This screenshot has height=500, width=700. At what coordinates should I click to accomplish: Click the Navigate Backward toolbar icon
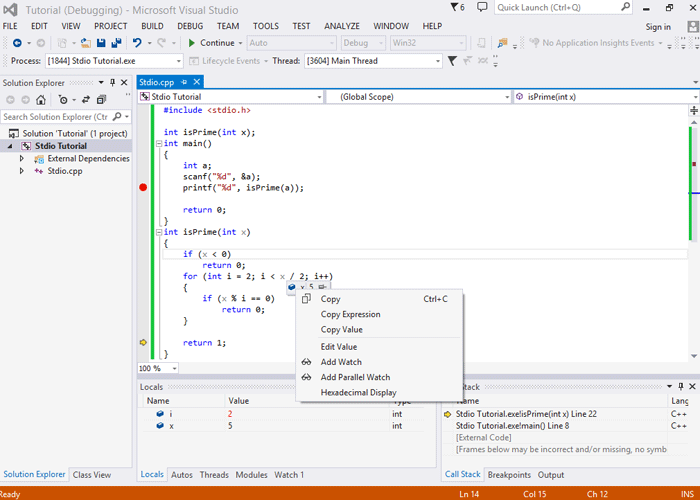[x=17, y=43]
